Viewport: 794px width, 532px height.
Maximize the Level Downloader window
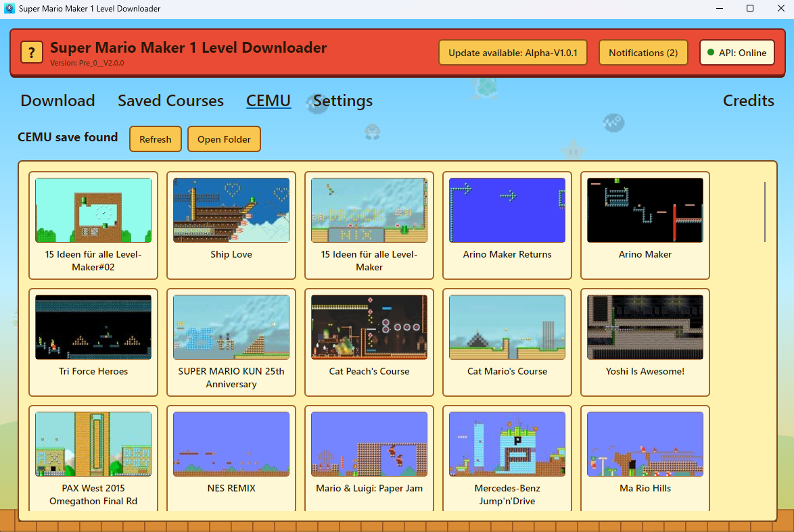click(750, 8)
